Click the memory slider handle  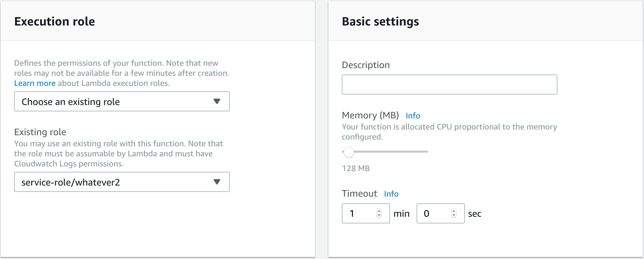click(349, 152)
